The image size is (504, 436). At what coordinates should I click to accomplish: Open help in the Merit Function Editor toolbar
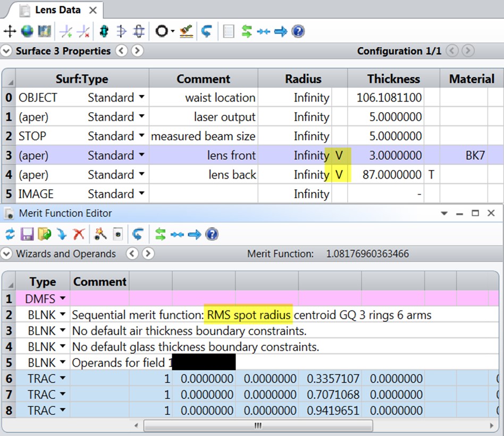[212, 234]
